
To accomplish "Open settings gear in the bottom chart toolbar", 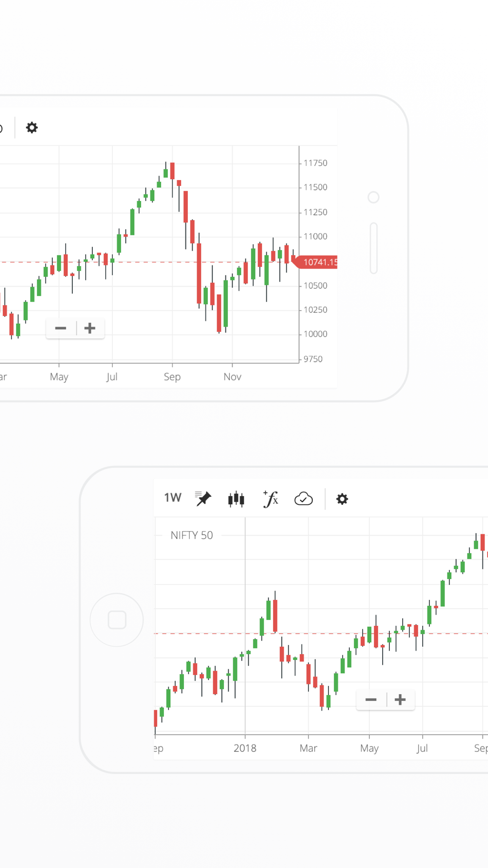I will point(342,499).
